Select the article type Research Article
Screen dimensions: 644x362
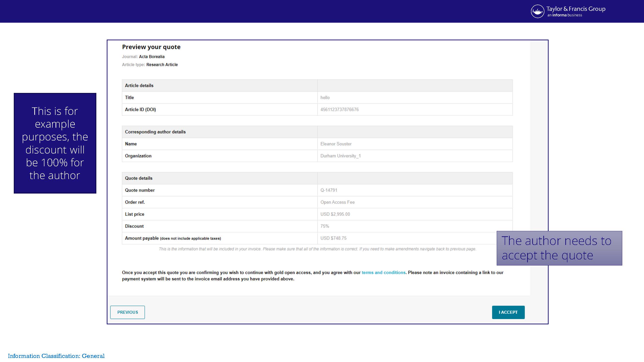[x=162, y=65]
